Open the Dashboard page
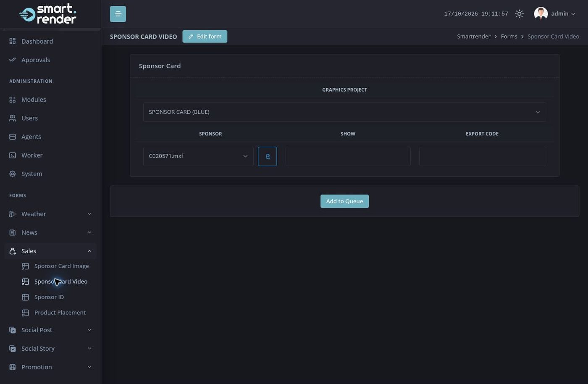 (37, 41)
